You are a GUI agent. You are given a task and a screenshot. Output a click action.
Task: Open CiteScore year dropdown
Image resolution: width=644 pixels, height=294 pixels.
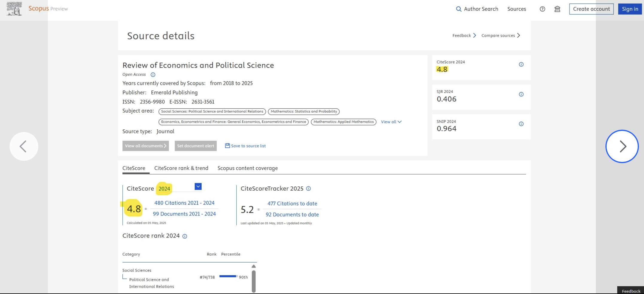coord(198,186)
